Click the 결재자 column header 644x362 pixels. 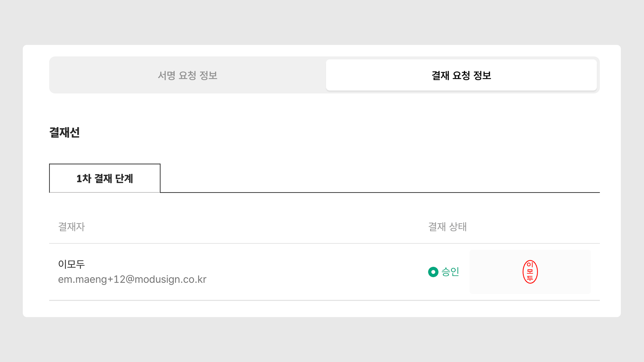pos(71,227)
